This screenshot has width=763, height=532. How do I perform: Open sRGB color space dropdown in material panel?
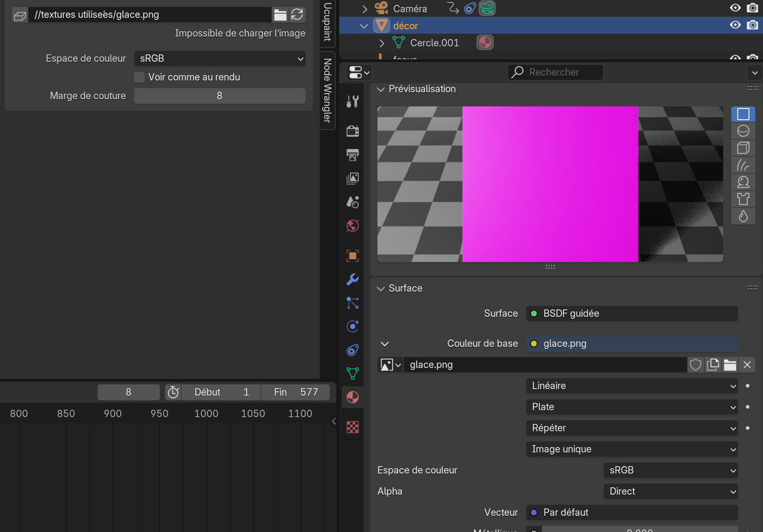click(x=671, y=470)
